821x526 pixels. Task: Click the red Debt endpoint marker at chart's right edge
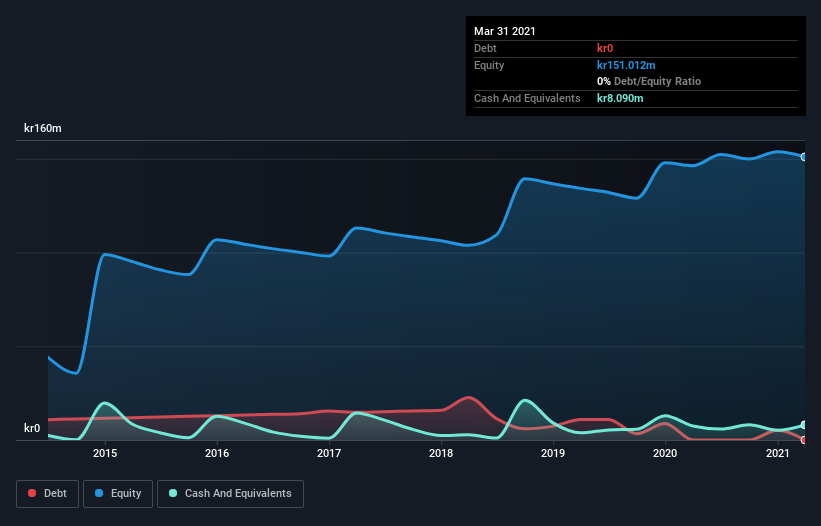pos(804,440)
